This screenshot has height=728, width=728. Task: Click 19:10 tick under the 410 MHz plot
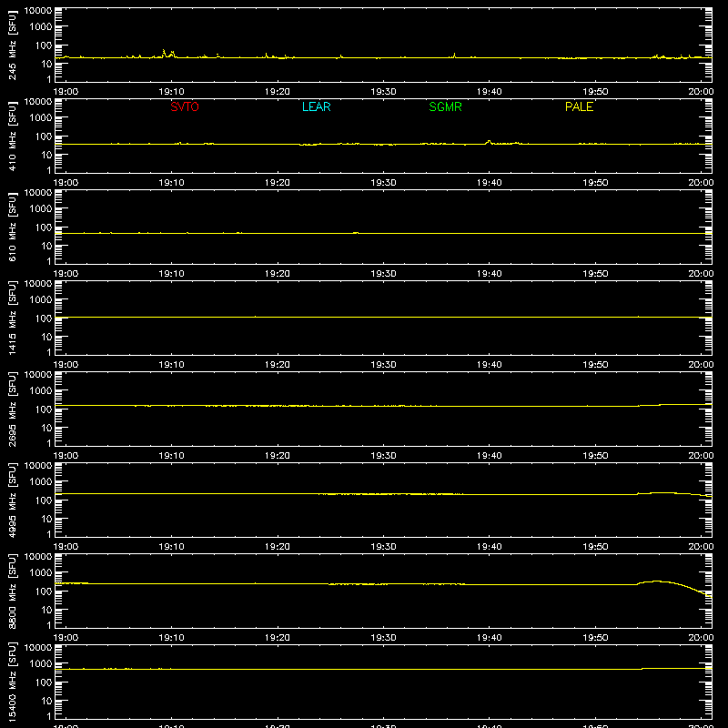(172, 183)
